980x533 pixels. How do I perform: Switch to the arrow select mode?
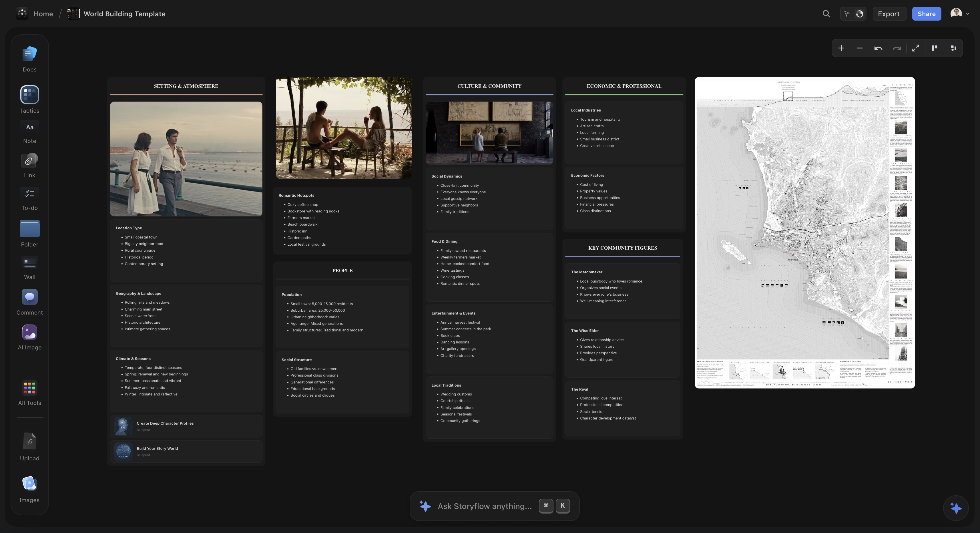tap(847, 14)
